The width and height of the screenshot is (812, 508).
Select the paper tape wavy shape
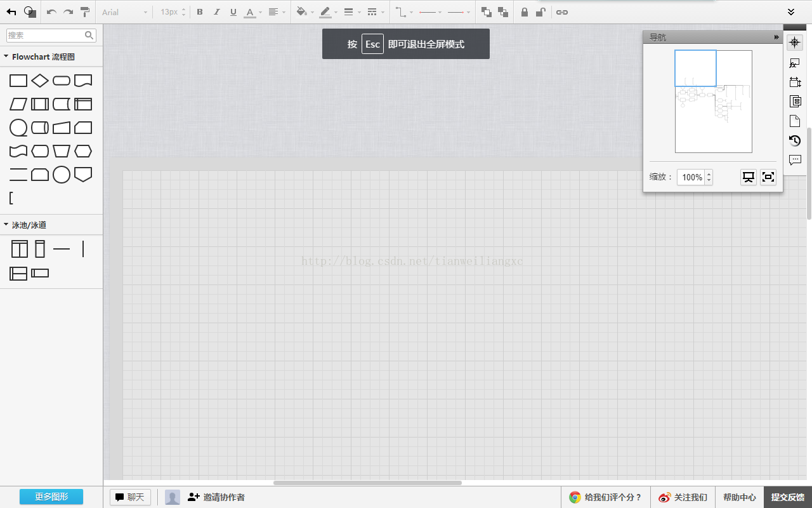[x=18, y=151]
